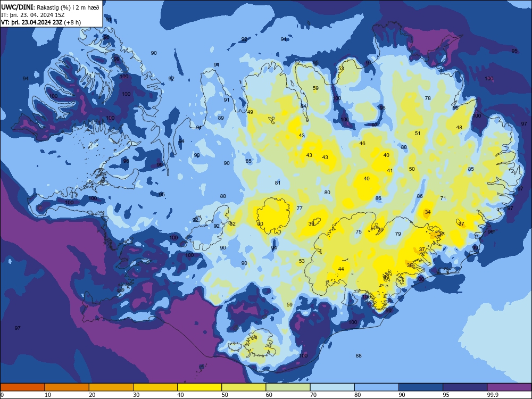
Task: Click the map humidity value '38'
Action: tap(410, 265)
